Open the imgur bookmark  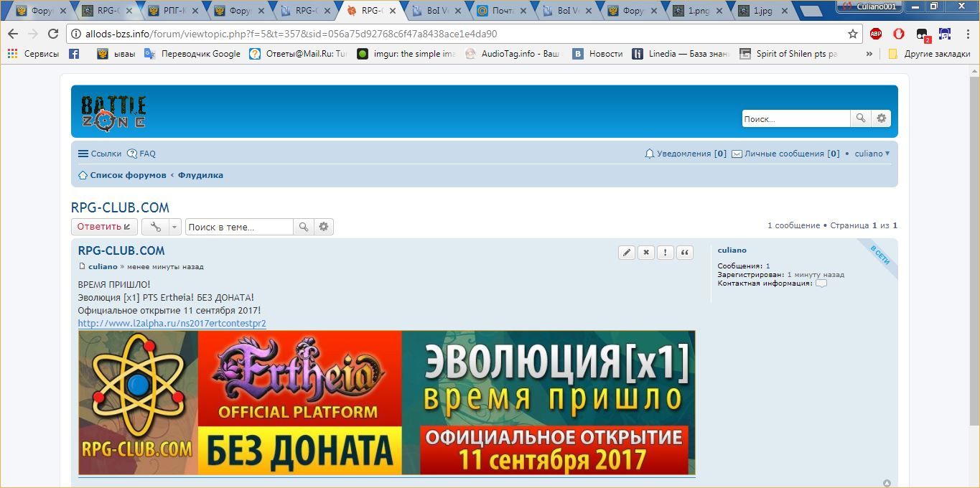pyautogui.click(x=406, y=54)
